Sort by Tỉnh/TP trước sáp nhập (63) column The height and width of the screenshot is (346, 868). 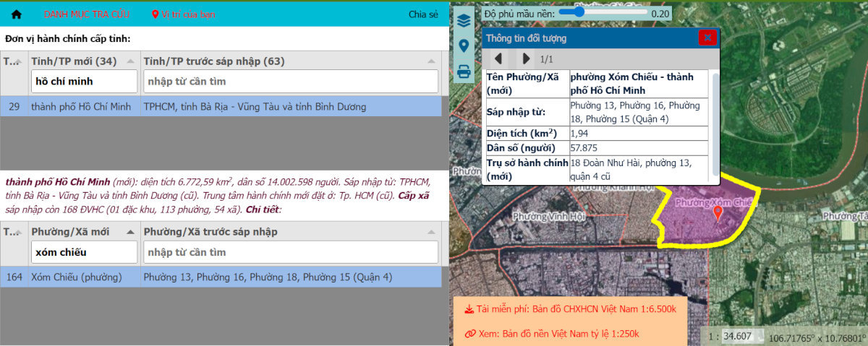291,60
